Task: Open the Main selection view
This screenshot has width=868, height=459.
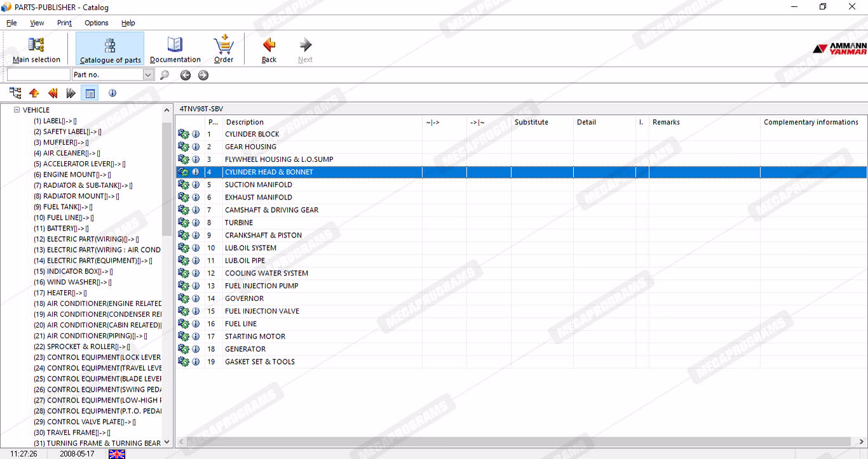Action: [36, 49]
